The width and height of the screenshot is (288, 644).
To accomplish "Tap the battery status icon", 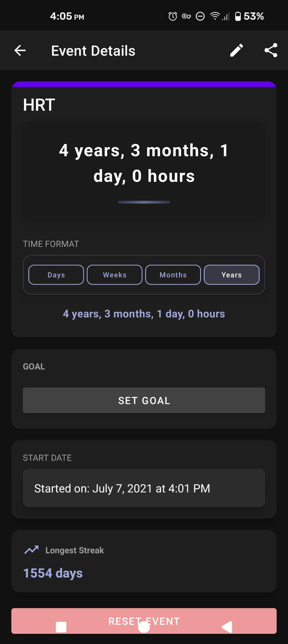I will pos(238,16).
